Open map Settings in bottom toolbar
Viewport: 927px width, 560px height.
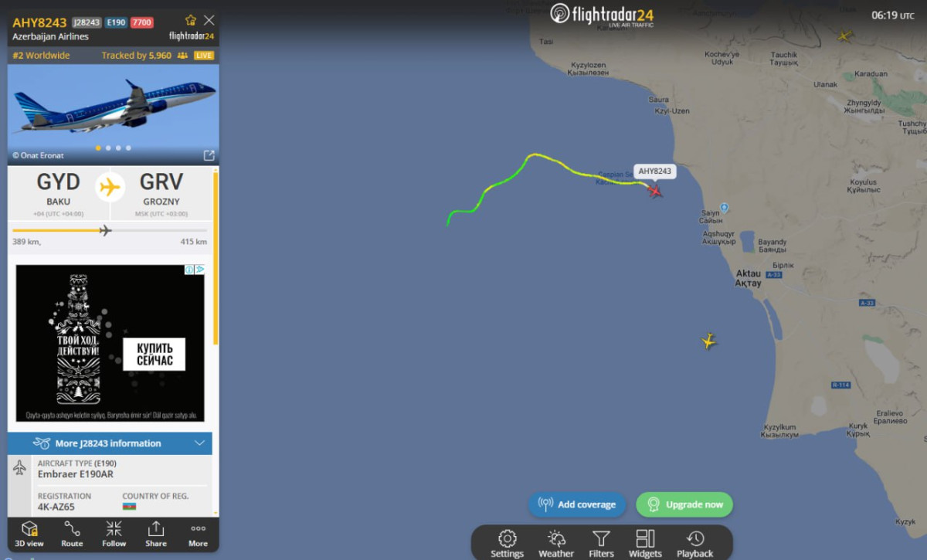(507, 544)
